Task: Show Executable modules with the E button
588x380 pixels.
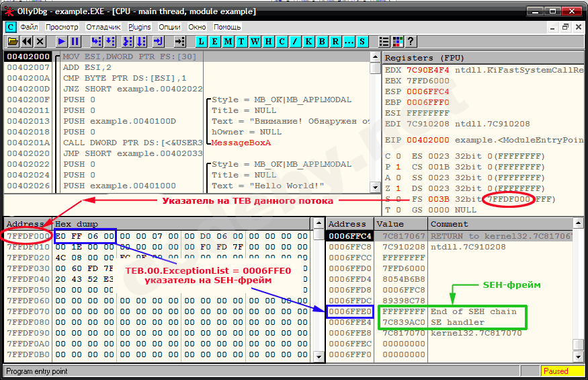Action: coord(215,42)
